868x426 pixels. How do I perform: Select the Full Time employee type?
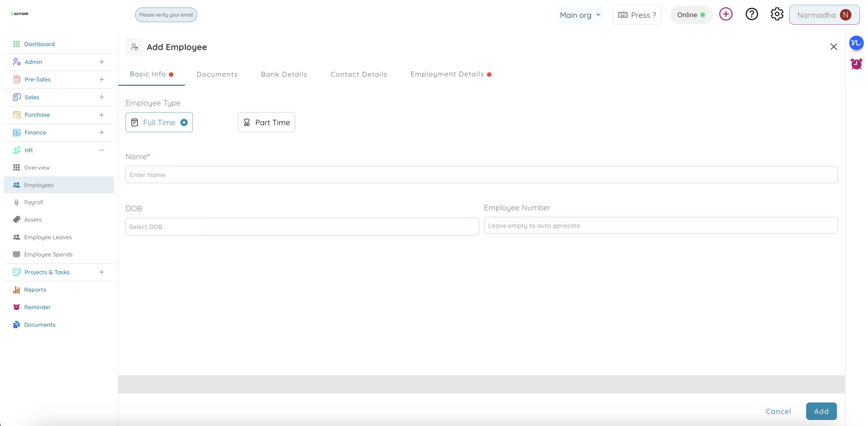tap(159, 122)
